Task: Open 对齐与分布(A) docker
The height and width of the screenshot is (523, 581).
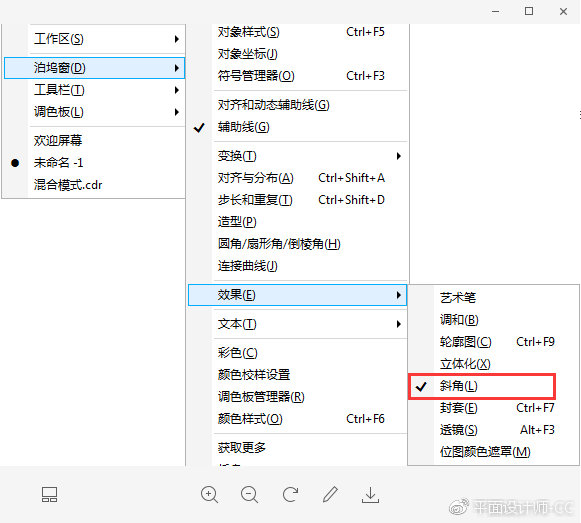Action: tap(298, 178)
